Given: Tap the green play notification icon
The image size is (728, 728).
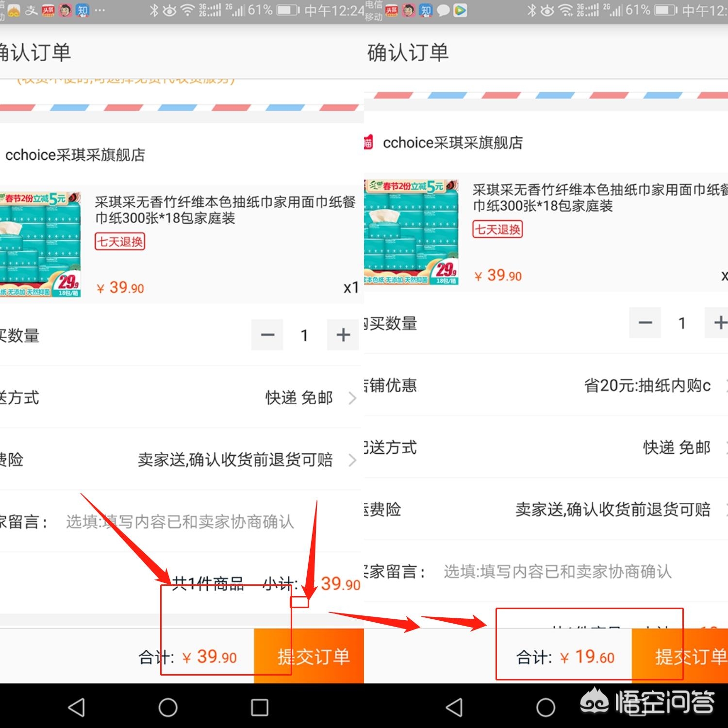Looking at the screenshot, I should coord(460,11).
